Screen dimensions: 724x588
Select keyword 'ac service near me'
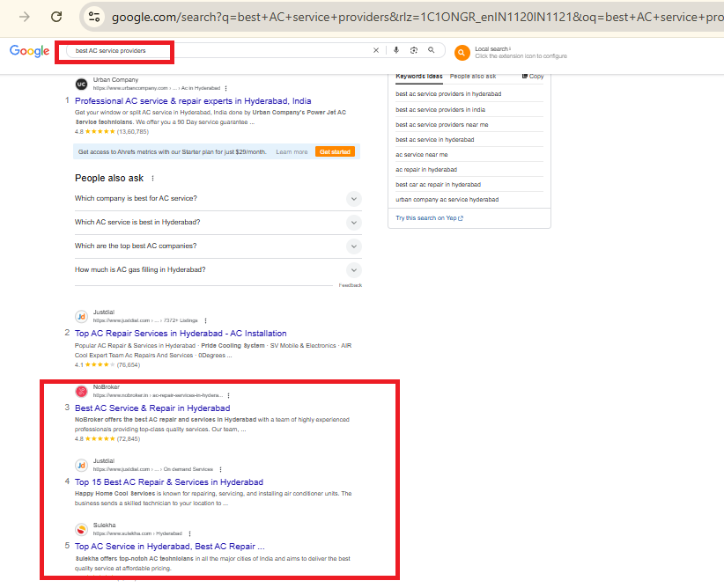(422, 155)
